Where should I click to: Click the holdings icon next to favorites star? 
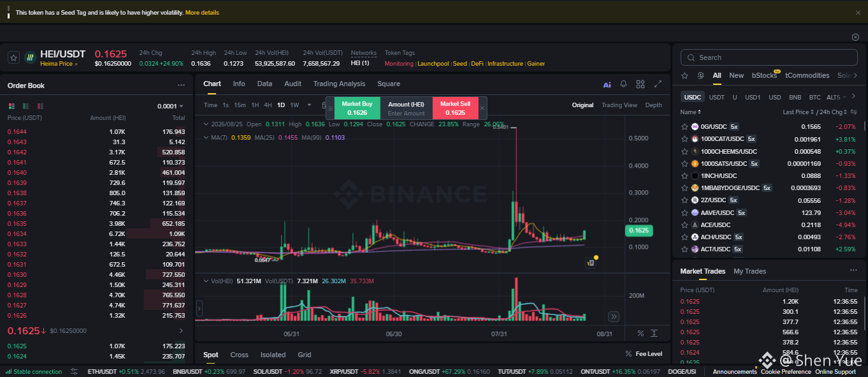[x=700, y=75]
